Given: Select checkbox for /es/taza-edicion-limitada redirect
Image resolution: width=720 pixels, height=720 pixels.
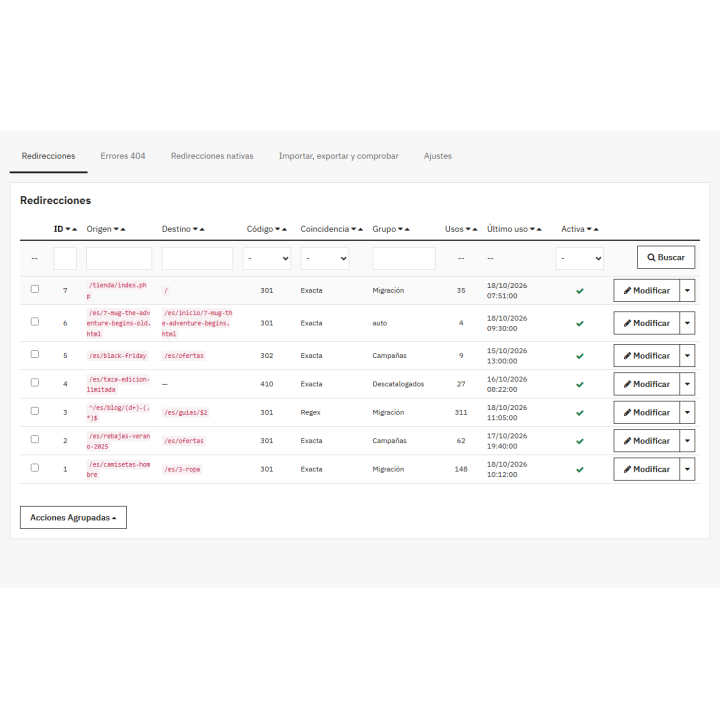Looking at the screenshot, I should 35,382.
